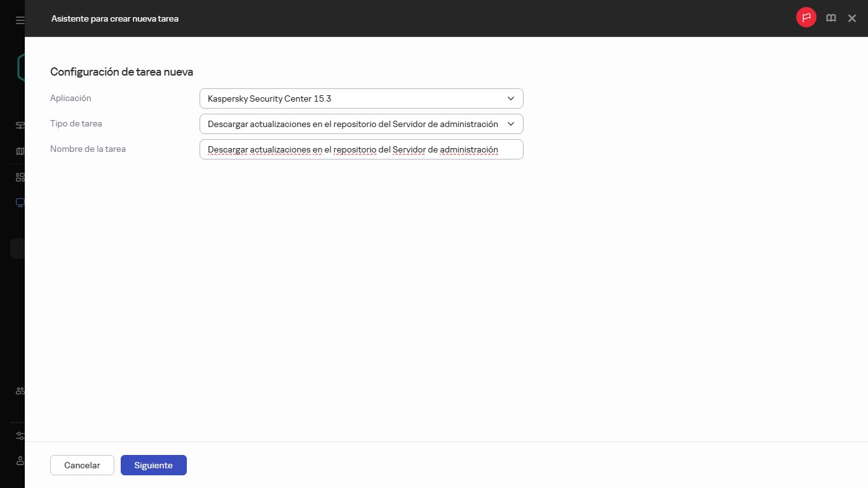Click the Nombre de la tarea input field
868x488 pixels.
pos(361,149)
